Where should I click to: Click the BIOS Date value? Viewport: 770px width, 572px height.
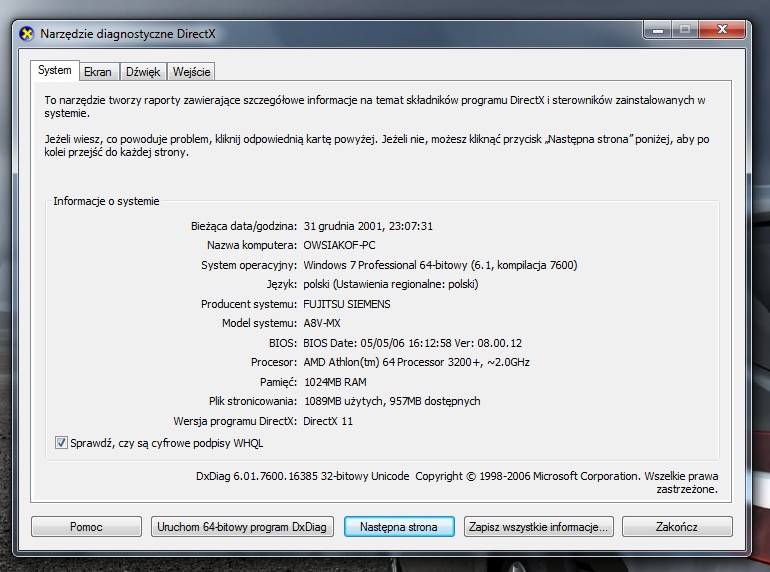point(412,343)
